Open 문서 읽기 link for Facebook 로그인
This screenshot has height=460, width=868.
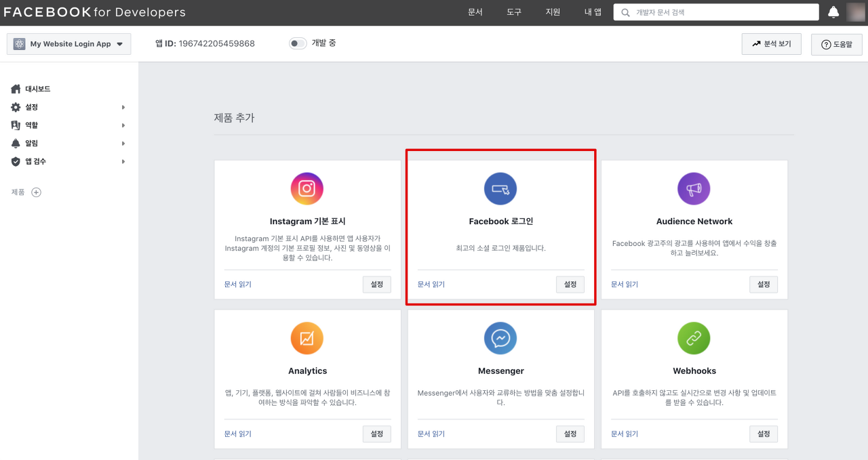click(x=431, y=285)
